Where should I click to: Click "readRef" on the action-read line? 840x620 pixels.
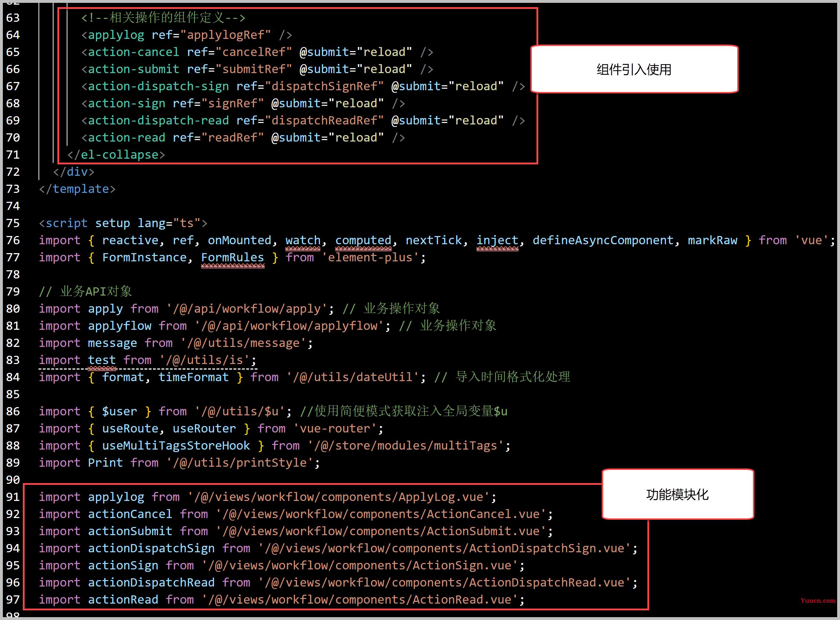click(233, 137)
